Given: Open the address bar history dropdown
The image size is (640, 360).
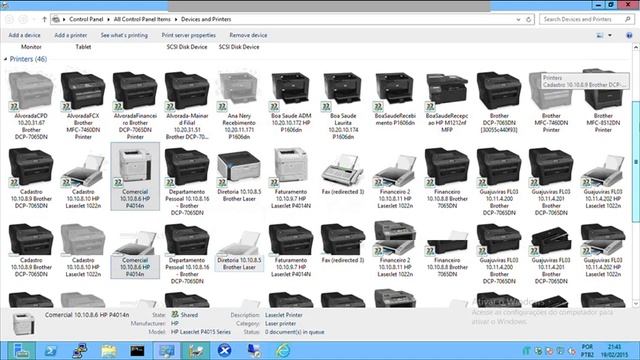Looking at the screenshot, I should [x=518, y=19].
